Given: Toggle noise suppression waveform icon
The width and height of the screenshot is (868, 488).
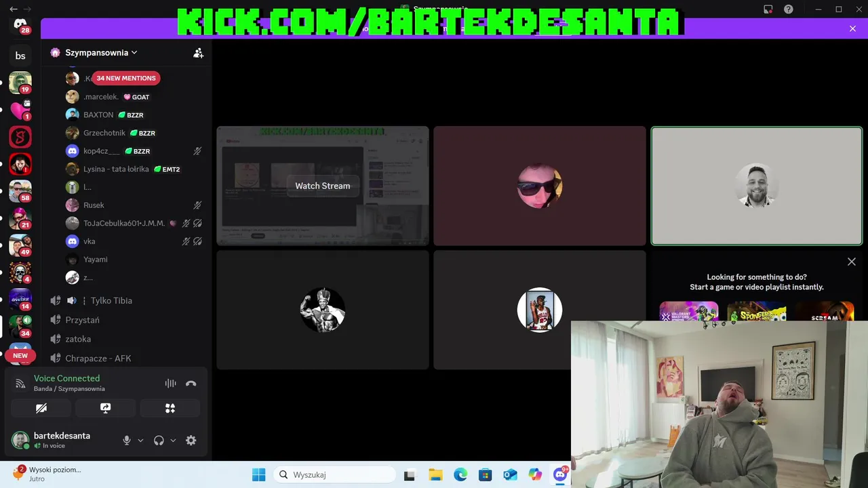Looking at the screenshot, I should [x=170, y=383].
